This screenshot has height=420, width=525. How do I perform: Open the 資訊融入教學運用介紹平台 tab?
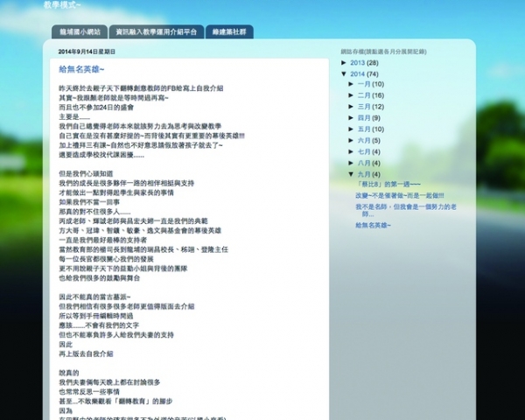[x=157, y=31]
